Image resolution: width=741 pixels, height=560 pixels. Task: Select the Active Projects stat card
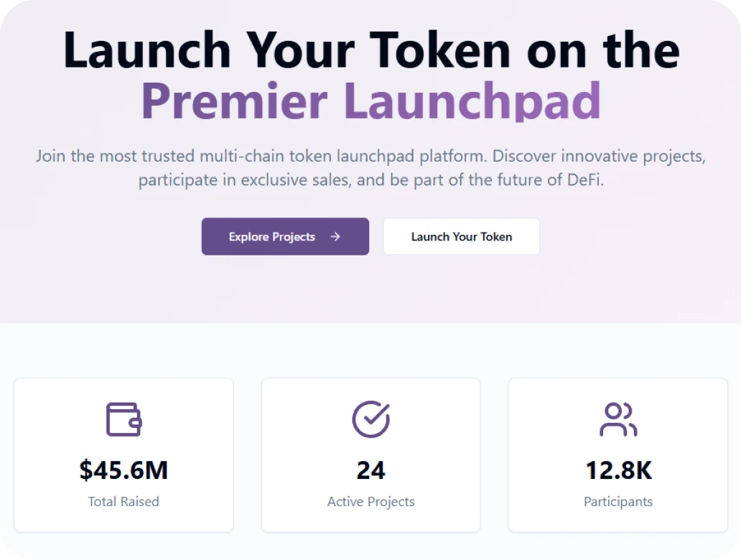[370, 455]
